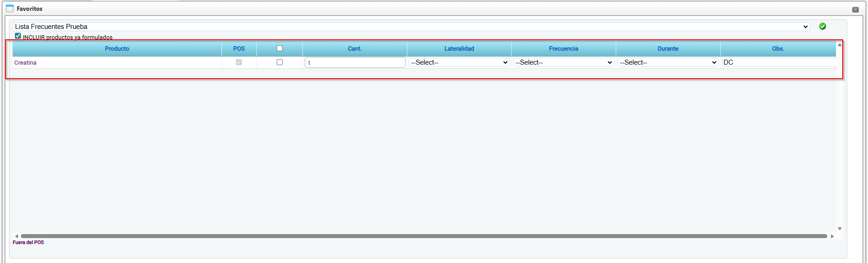Click the Lateralidad column header
This screenshot has width=868, height=263.
click(x=459, y=49)
